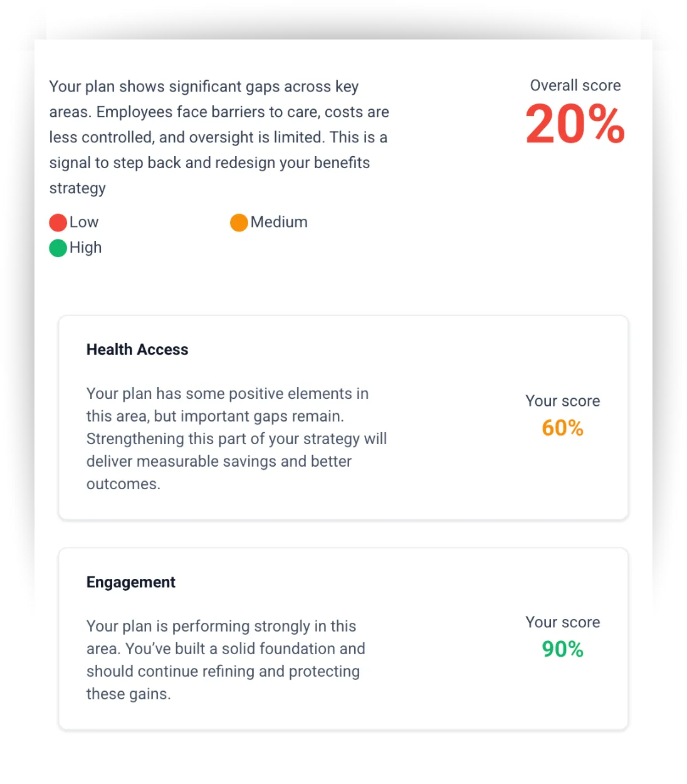Viewport: 687px width, 784px height.
Task: Click the Engagement description paragraph
Action: point(226,660)
